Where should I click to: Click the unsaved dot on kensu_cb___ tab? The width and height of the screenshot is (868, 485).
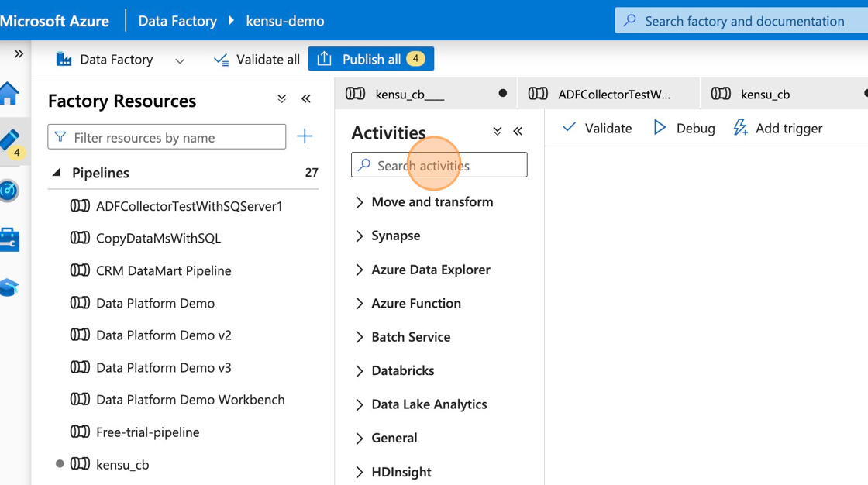pos(503,93)
